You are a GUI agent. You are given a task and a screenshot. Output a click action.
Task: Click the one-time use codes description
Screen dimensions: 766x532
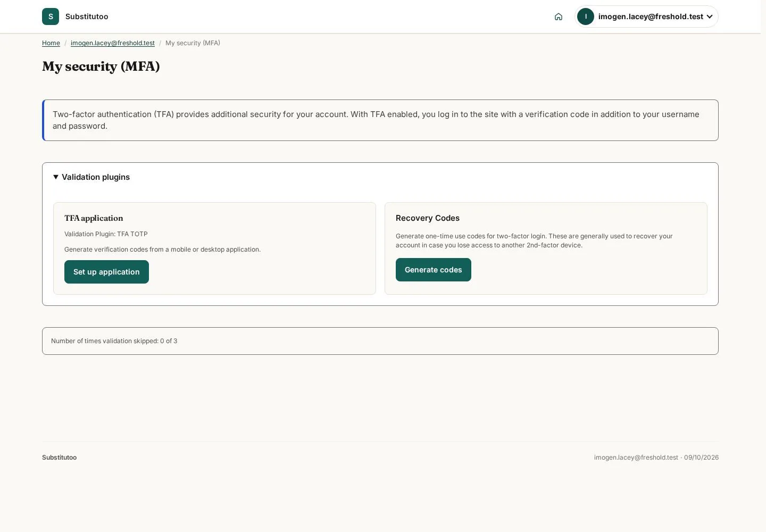[534, 240]
